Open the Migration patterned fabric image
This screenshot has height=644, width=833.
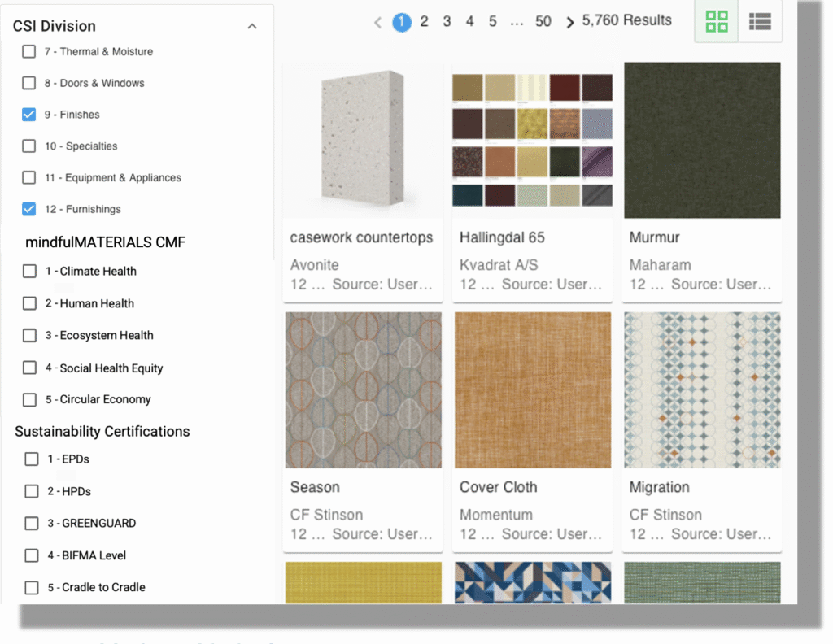click(702, 390)
